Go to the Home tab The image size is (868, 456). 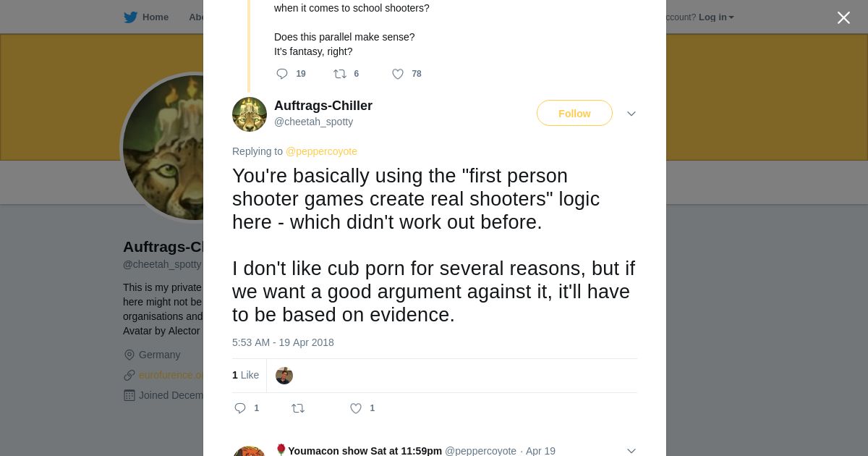click(155, 17)
